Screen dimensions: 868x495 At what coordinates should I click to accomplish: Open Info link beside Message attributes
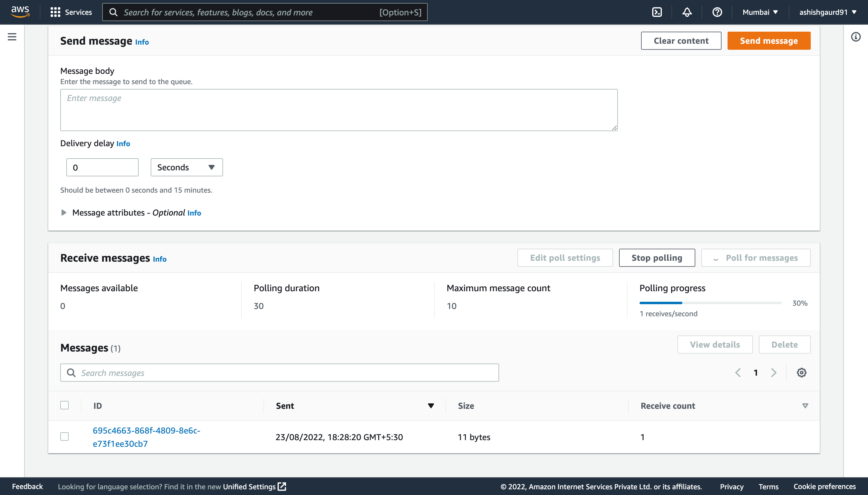[194, 213]
